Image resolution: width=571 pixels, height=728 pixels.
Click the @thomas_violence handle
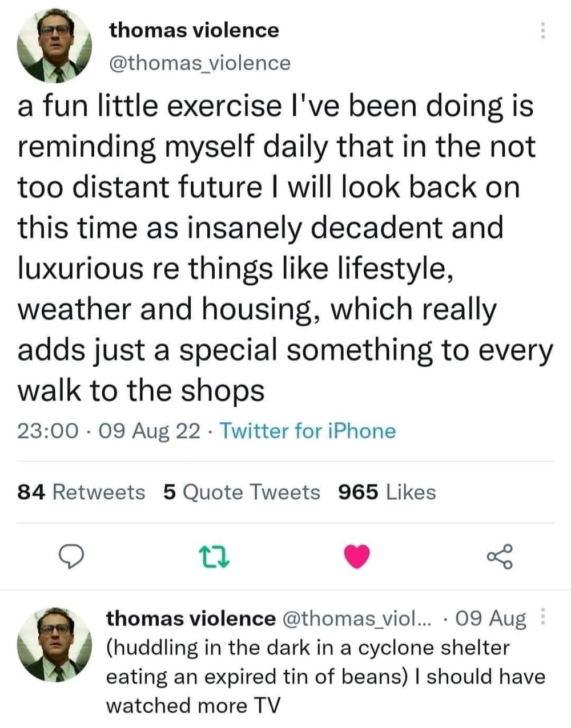(x=199, y=63)
